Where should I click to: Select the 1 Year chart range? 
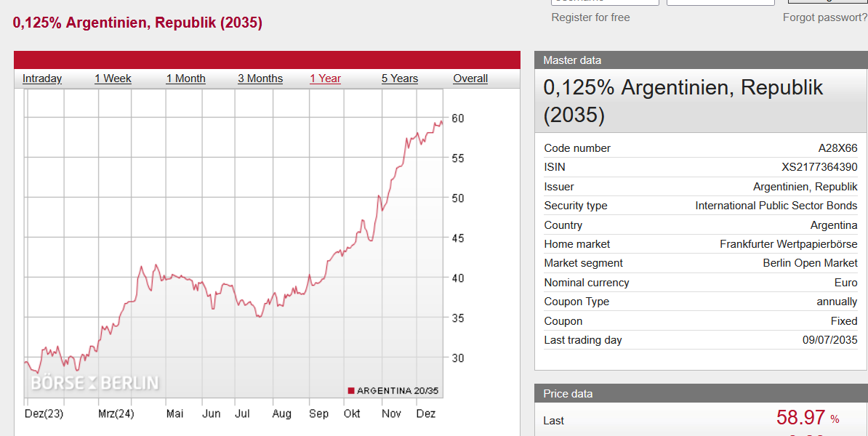point(326,78)
